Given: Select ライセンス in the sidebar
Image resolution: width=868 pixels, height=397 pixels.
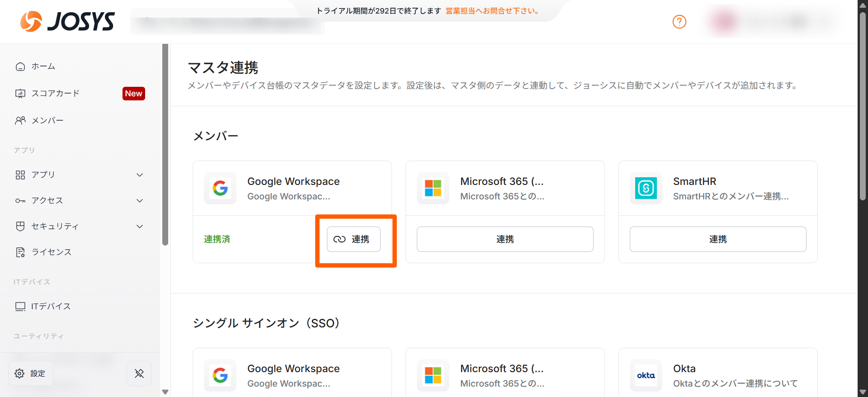Looking at the screenshot, I should 51,252.
